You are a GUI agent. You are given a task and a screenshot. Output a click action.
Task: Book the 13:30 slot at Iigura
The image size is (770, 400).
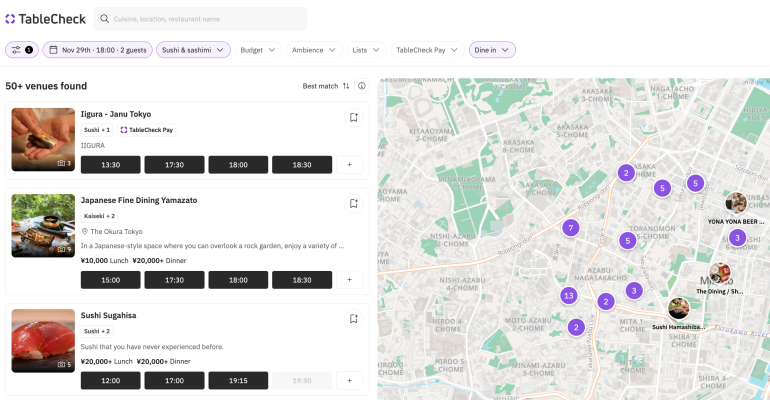click(110, 165)
